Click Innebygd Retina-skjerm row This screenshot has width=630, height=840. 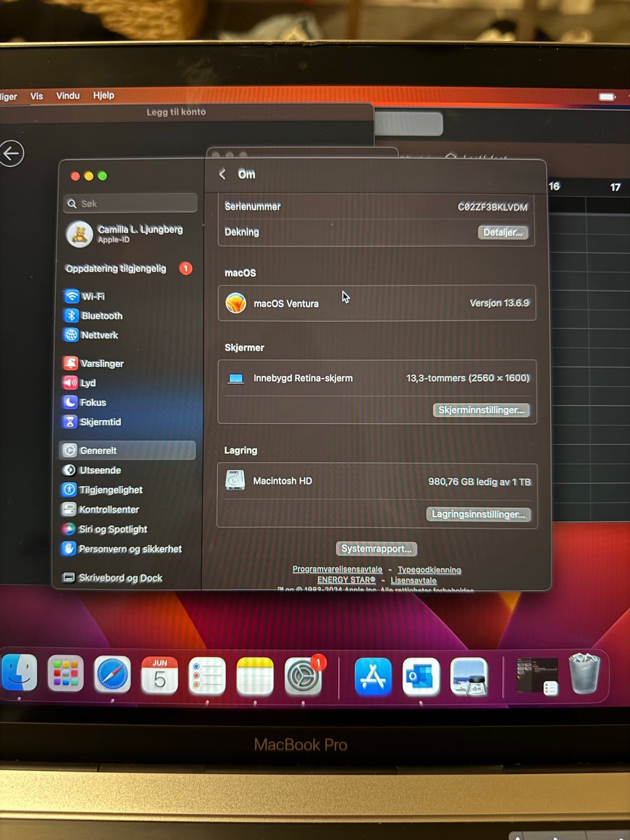[377, 378]
